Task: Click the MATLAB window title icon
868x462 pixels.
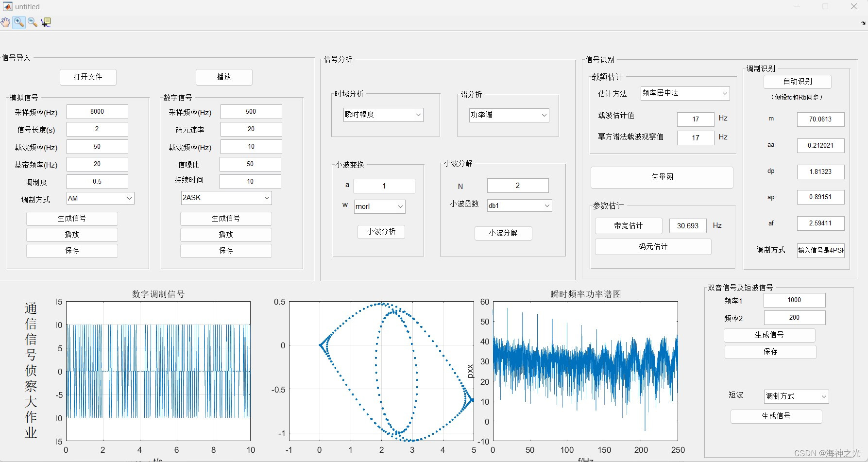Action: click(x=7, y=6)
